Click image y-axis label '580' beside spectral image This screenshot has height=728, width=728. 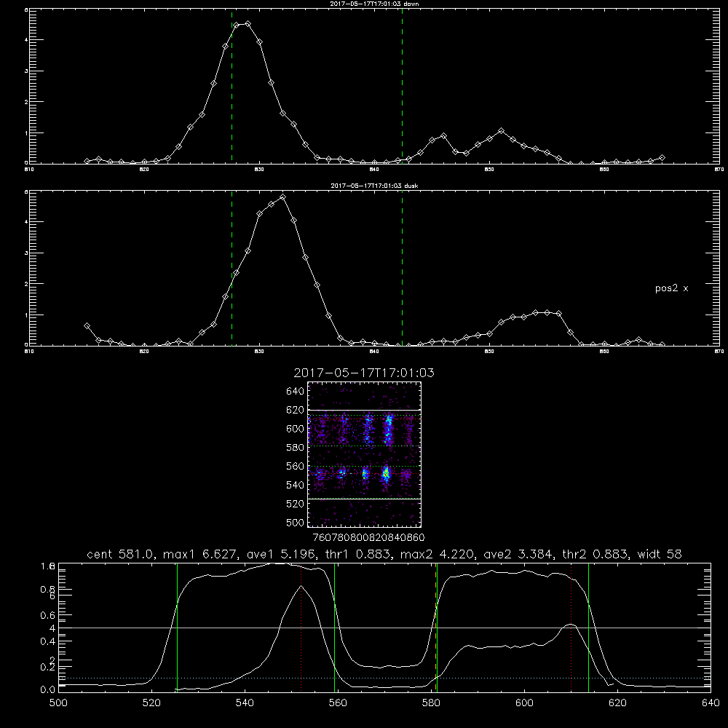click(x=295, y=448)
